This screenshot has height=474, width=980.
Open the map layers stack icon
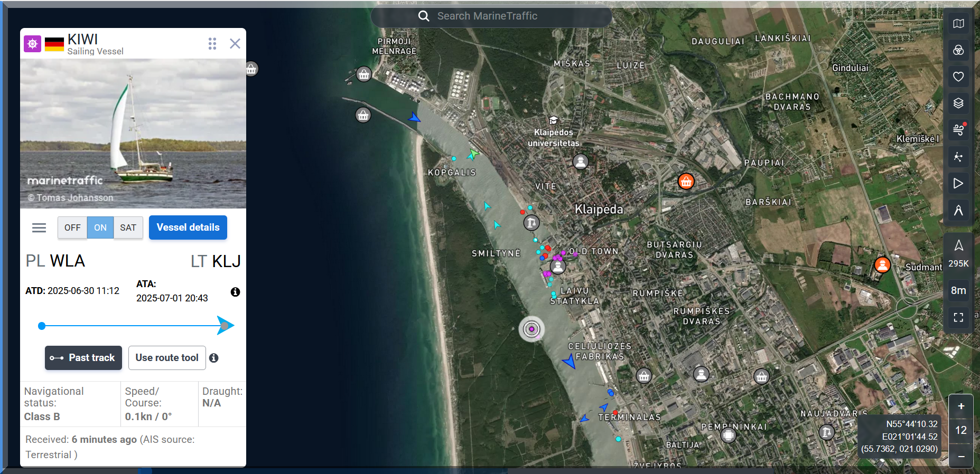click(x=958, y=103)
